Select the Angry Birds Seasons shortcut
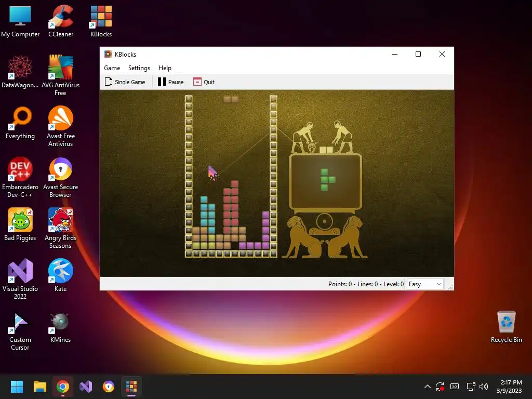Viewport: 532px width, 399px height. (60, 228)
